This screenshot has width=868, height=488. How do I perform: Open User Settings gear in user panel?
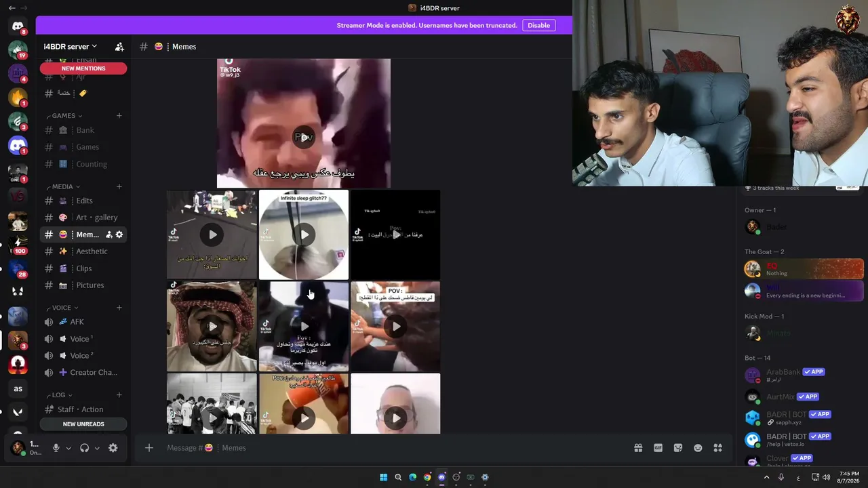[113, 448]
